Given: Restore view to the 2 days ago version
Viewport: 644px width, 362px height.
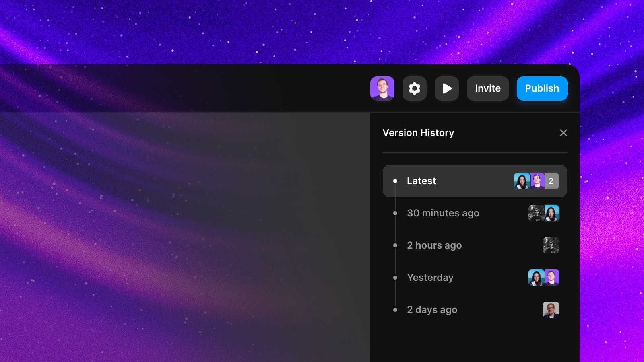Looking at the screenshot, I should tap(432, 310).
